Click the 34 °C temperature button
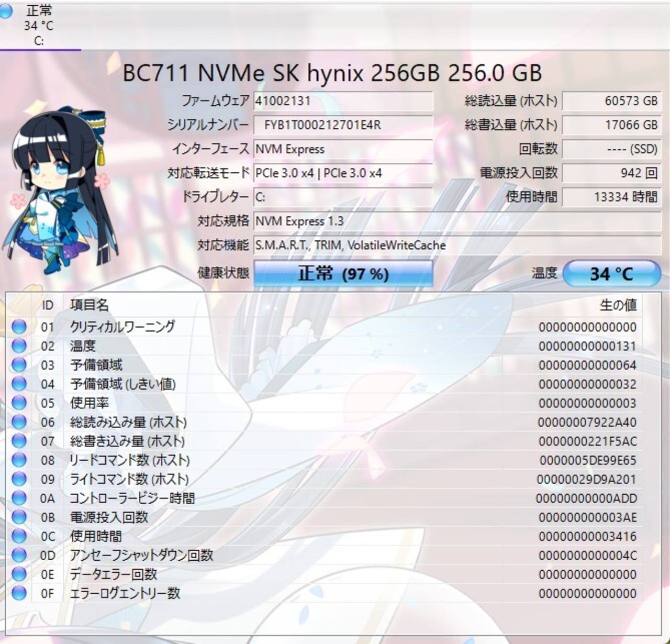Screen dimensions: 670x644 point(611,273)
